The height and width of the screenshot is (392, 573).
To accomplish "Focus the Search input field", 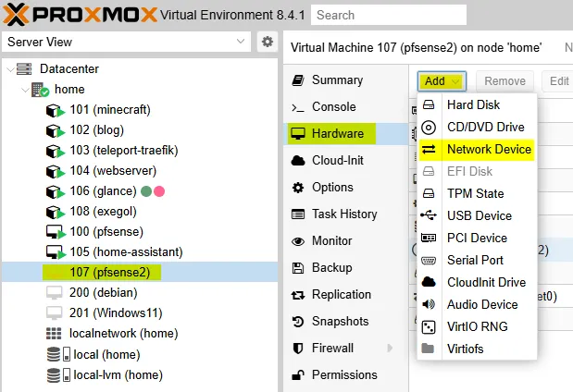I will pyautogui.click(x=389, y=15).
